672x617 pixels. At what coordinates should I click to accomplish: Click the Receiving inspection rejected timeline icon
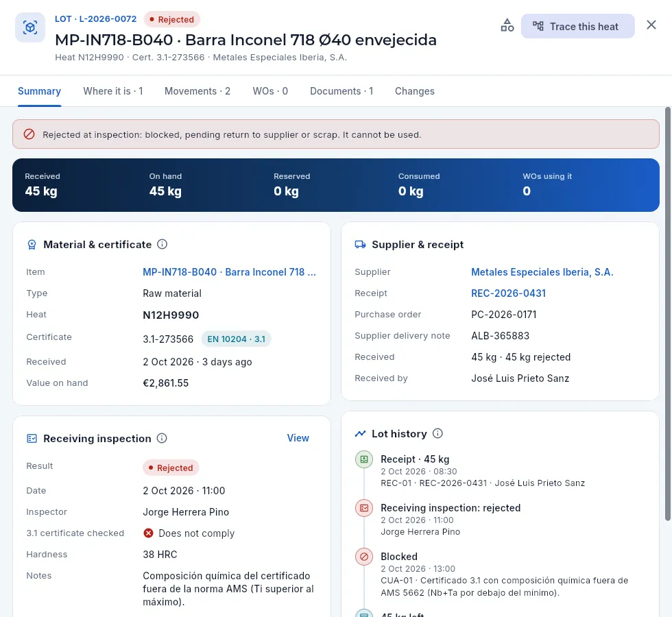[x=364, y=508]
